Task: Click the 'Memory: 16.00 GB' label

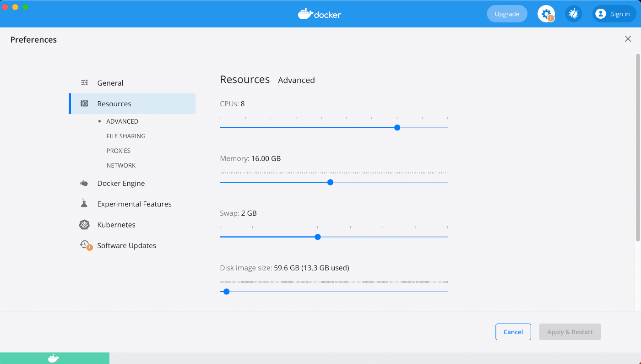Action: tap(250, 158)
